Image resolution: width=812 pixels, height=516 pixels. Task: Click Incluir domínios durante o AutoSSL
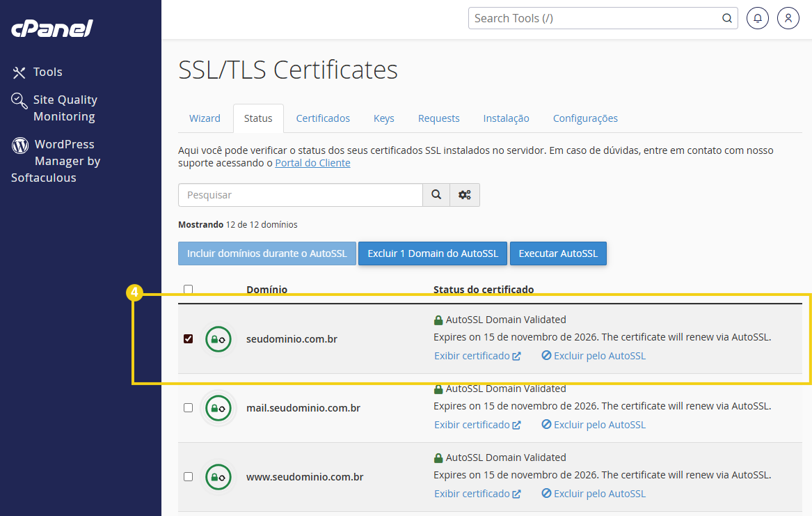pos(266,253)
